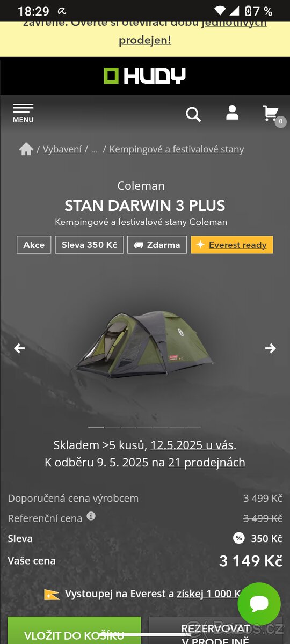
Task: Tap the search magnifier icon
Action: 193,114
